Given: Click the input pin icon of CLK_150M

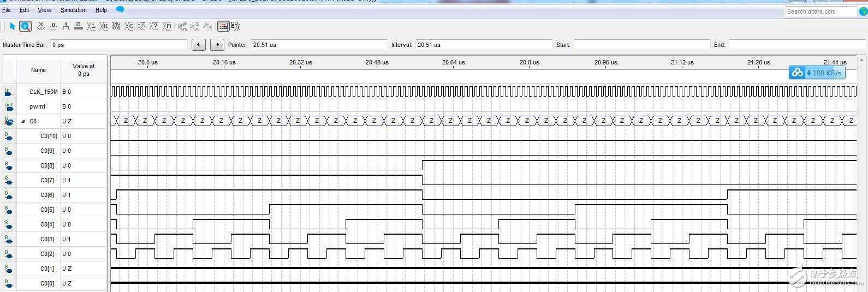Looking at the screenshot, I should [8, 92].
